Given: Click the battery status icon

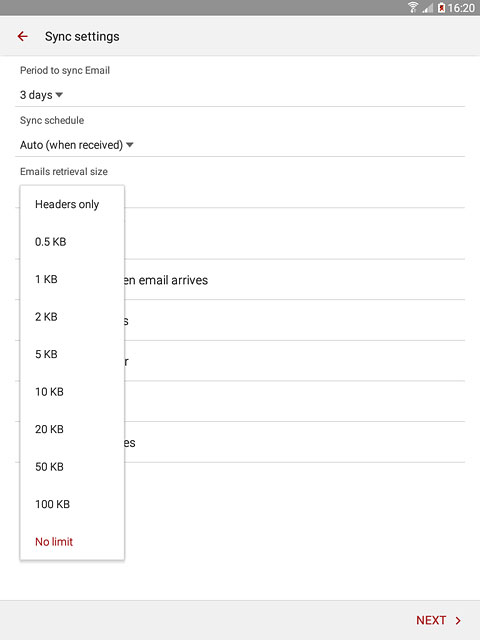Looking at the screenshot, I should click(x=441, y=7).
